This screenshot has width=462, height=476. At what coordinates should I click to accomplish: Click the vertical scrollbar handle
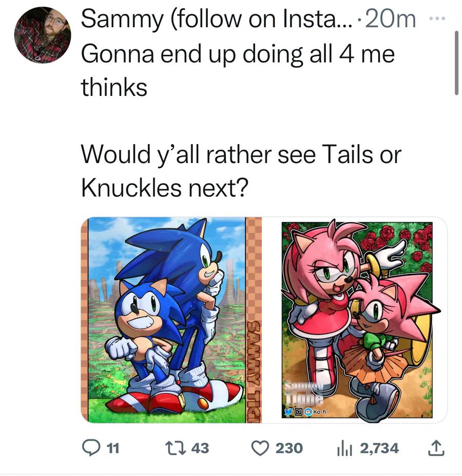tap(456, 63)
